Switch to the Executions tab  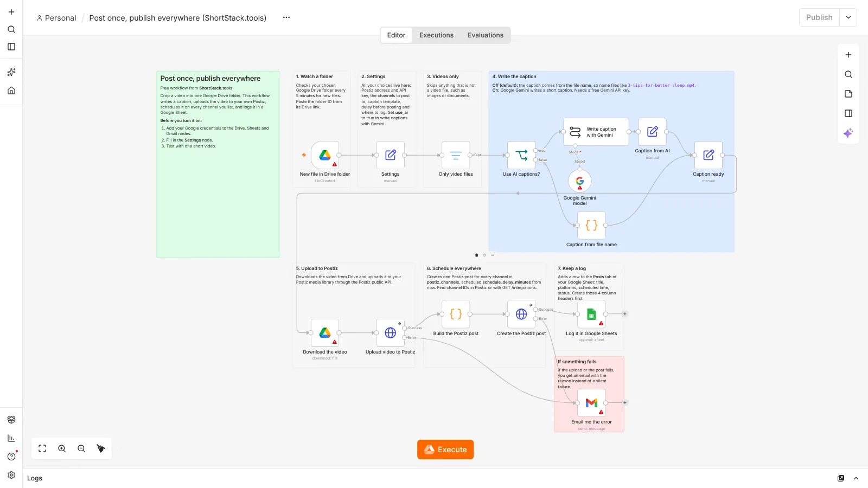pos(436,35)
